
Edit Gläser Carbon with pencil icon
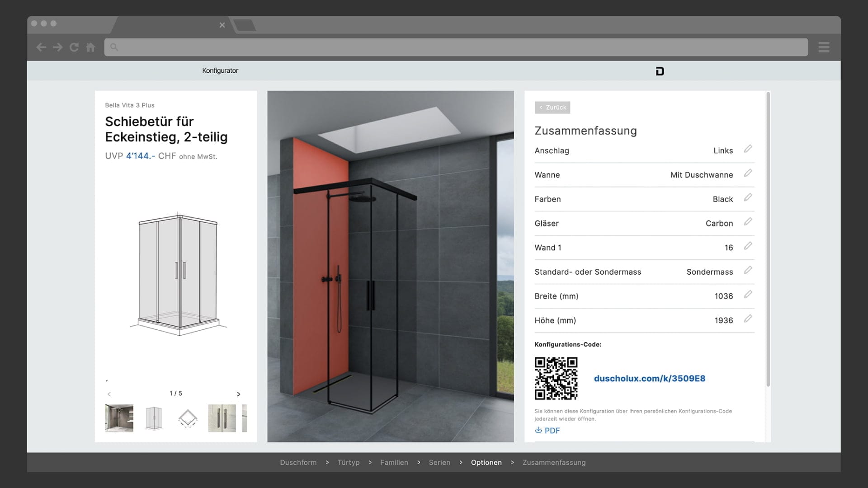click(748, 221)
